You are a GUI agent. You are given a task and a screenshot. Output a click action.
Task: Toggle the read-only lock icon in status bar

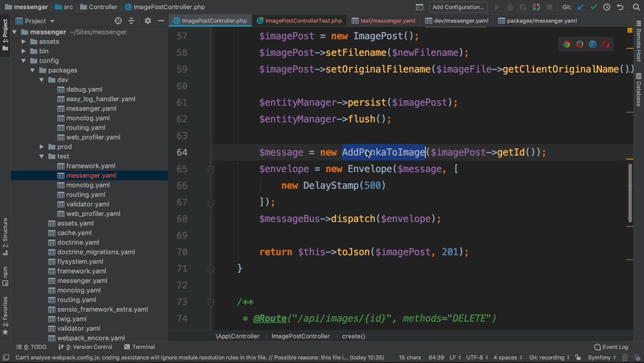578,357
